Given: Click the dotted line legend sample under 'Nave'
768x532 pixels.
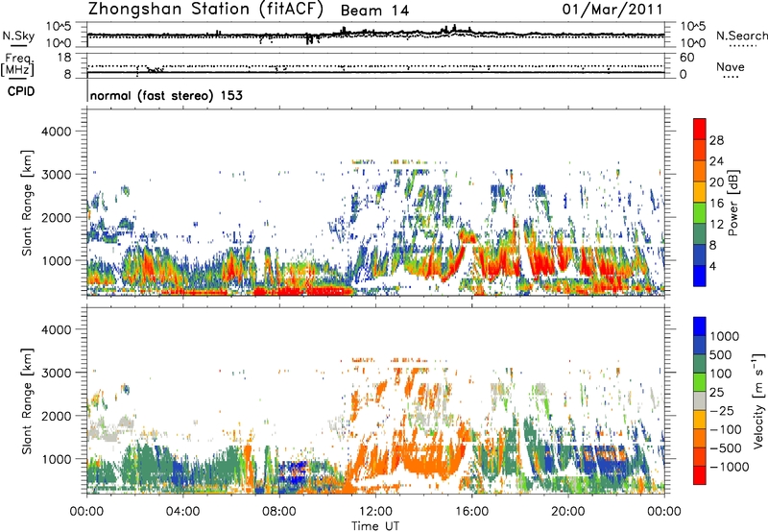Looking at the screenshot, I should 731,78.
